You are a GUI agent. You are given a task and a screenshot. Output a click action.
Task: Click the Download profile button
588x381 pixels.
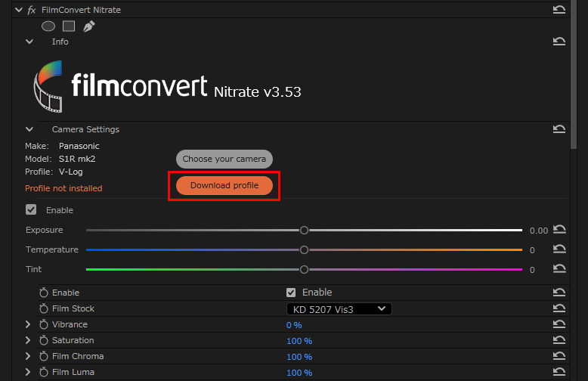pyautogui.click(x=224, y=186)
